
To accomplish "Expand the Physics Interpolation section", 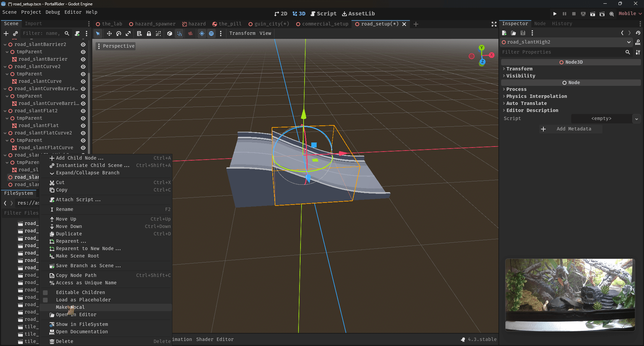I will point(571,96).
